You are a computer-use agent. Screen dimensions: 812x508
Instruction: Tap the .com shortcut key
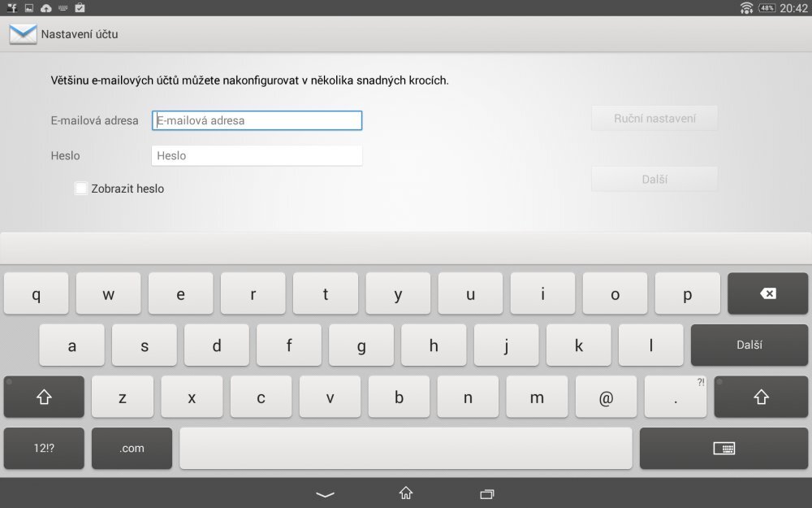(131, 448)
